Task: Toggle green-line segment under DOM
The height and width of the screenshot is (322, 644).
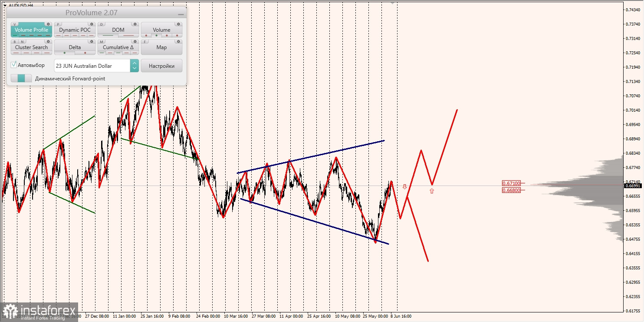Action: (x=108, y=35)
